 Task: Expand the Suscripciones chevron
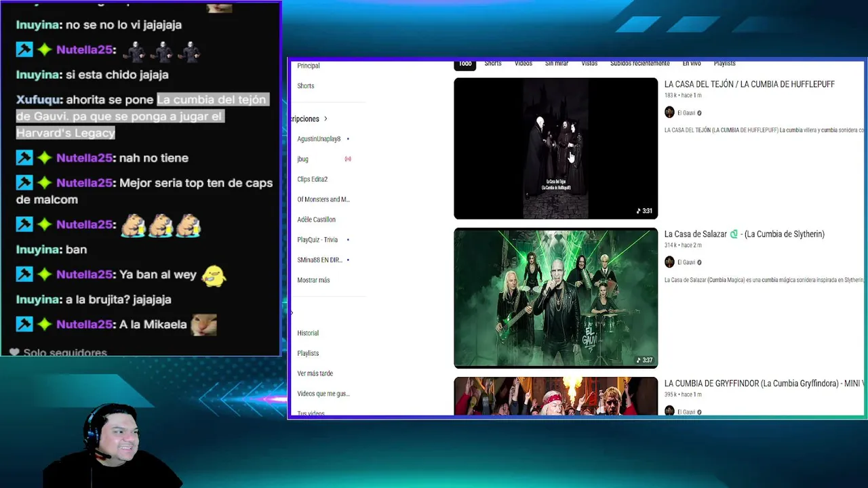click(x=325, y=119)
